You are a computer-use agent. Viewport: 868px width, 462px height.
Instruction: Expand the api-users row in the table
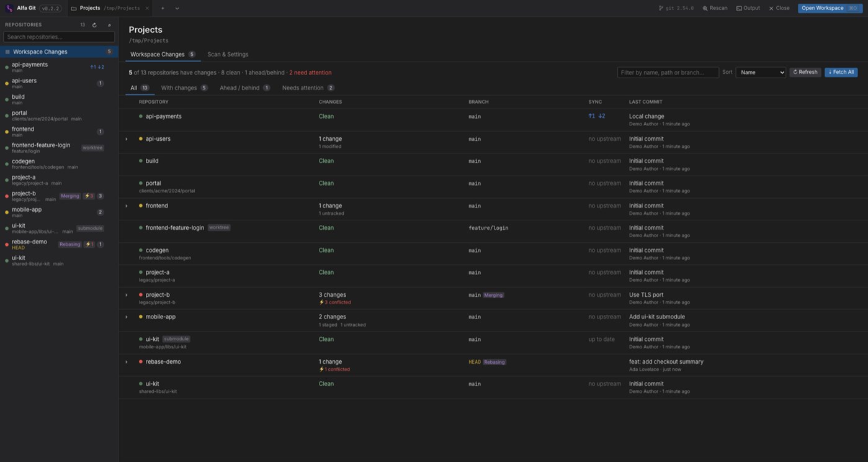tap(127, 139)
